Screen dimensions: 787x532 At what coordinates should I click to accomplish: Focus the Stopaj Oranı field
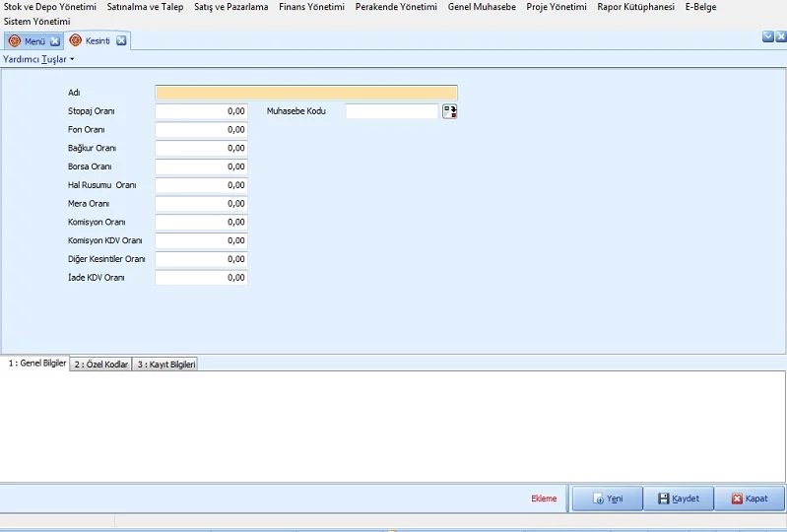(x=201, y=111)
